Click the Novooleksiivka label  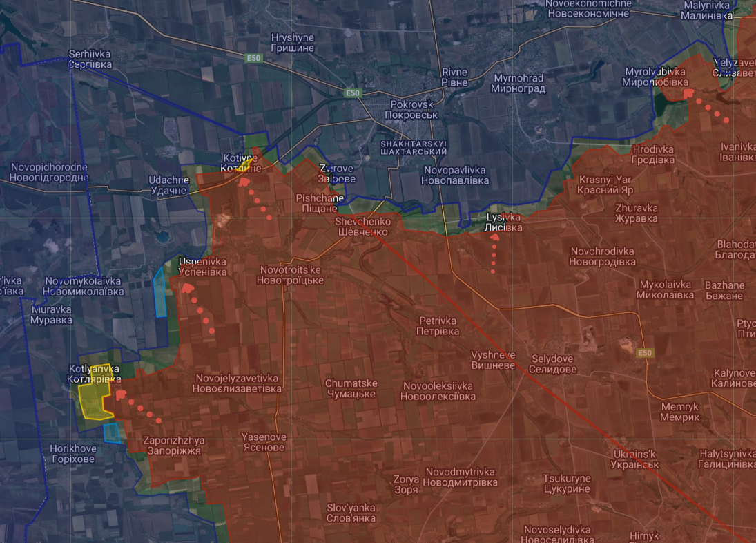coord(438,391)
